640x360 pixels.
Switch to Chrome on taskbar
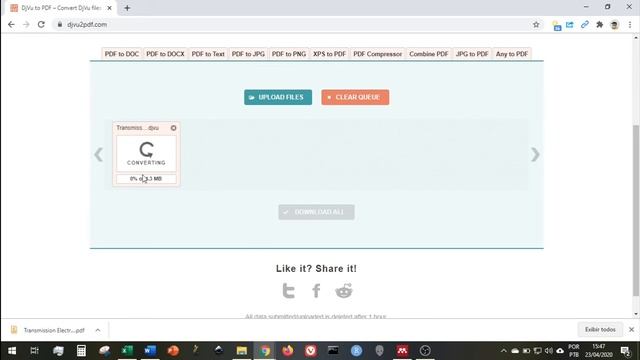click(265, 351)
